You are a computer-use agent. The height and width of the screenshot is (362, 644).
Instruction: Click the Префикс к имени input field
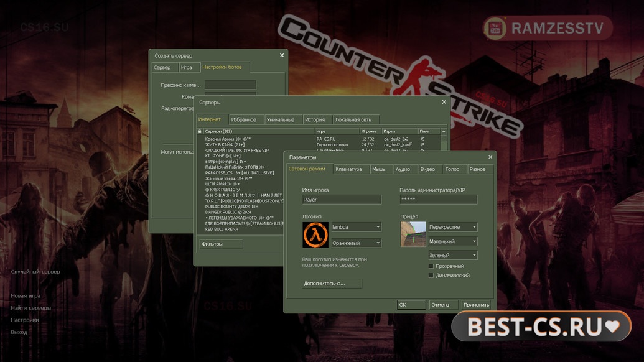(x=230, y=85)
